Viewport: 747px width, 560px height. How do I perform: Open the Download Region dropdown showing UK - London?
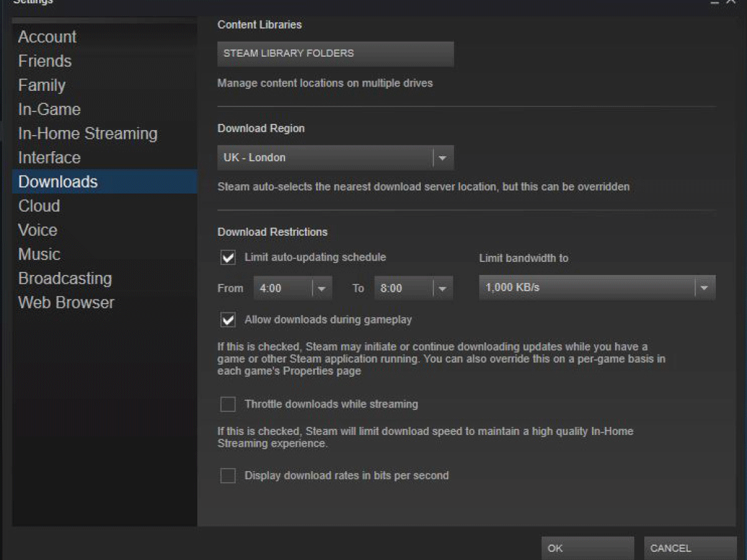[x=336, y=157]
